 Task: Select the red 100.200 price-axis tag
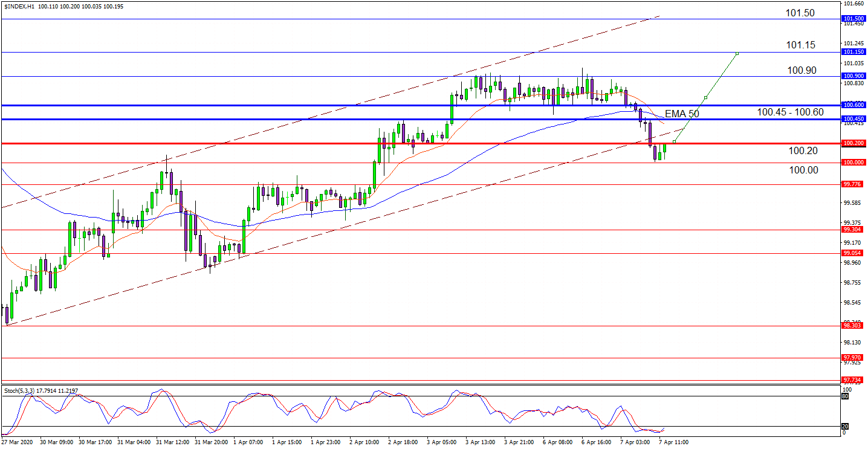[852, 143]
